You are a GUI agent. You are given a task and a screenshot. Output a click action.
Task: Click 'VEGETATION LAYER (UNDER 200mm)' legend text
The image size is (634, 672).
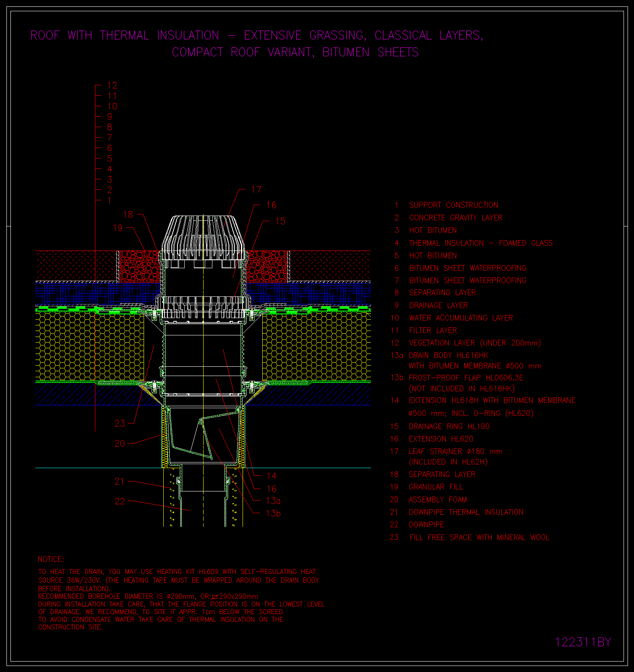475,343
